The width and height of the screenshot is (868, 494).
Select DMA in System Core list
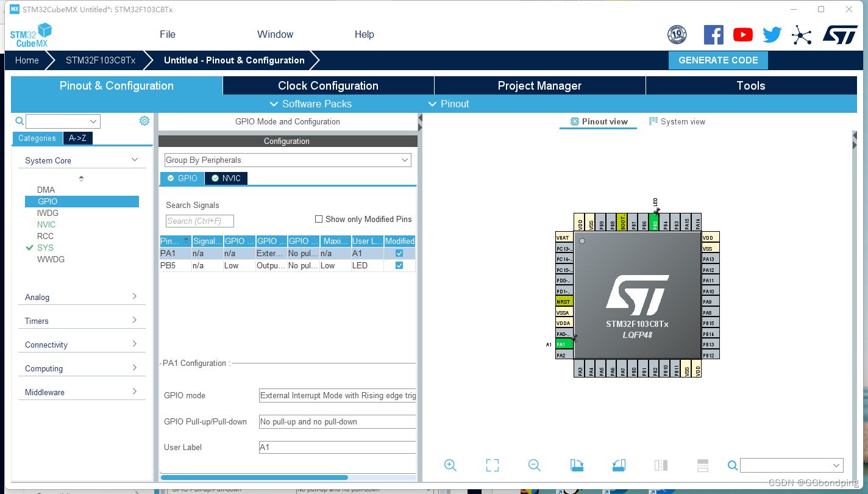pos(46,190)
